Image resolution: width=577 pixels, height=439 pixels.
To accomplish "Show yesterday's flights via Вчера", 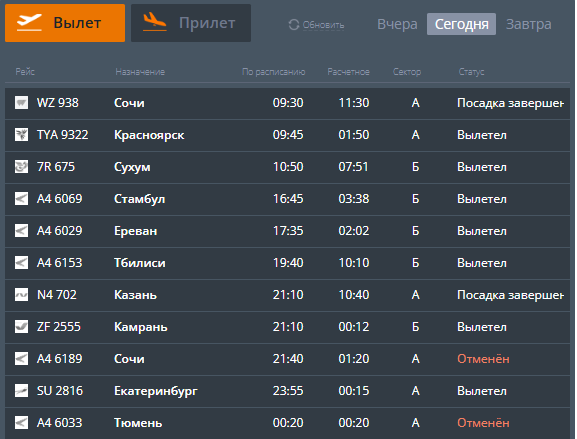I will tap(397, 24).
